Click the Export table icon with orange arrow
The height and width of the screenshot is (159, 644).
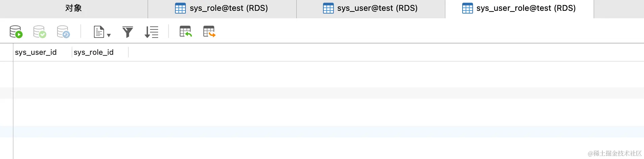pyautogui.click(x=209, y=32)
